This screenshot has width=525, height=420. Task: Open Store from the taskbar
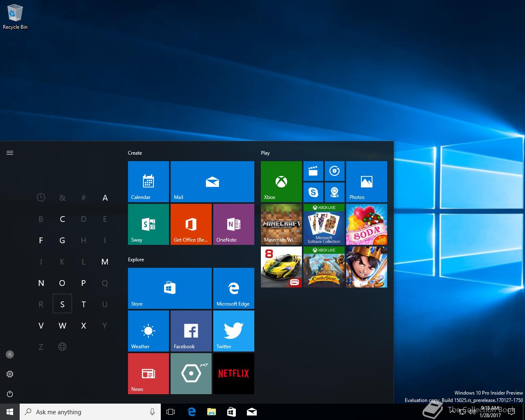(x=232, y=412)
